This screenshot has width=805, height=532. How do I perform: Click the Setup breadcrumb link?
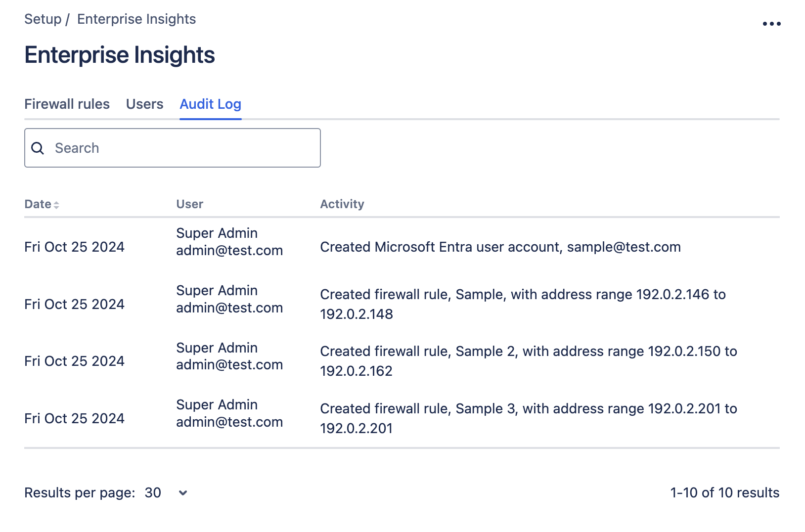click(43, 19)
